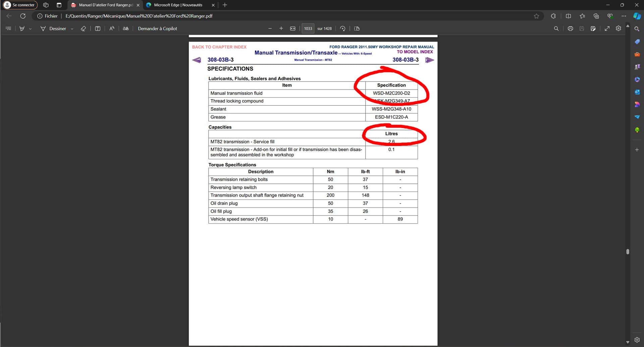Close the Microsoft Edge Nouveautés tab
Screen dimensions: 644x347
pos(213,5)
